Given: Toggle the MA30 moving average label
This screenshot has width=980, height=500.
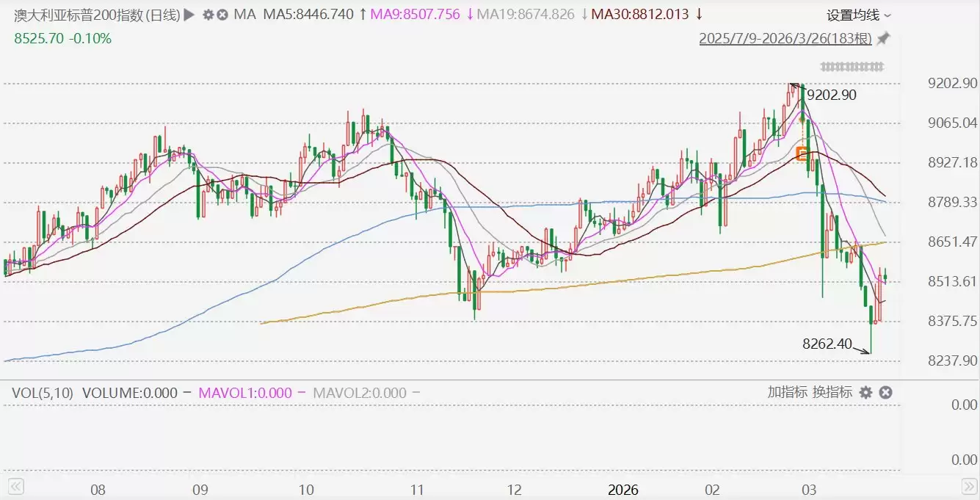Looking at the screenshot, I should point(640,15).
